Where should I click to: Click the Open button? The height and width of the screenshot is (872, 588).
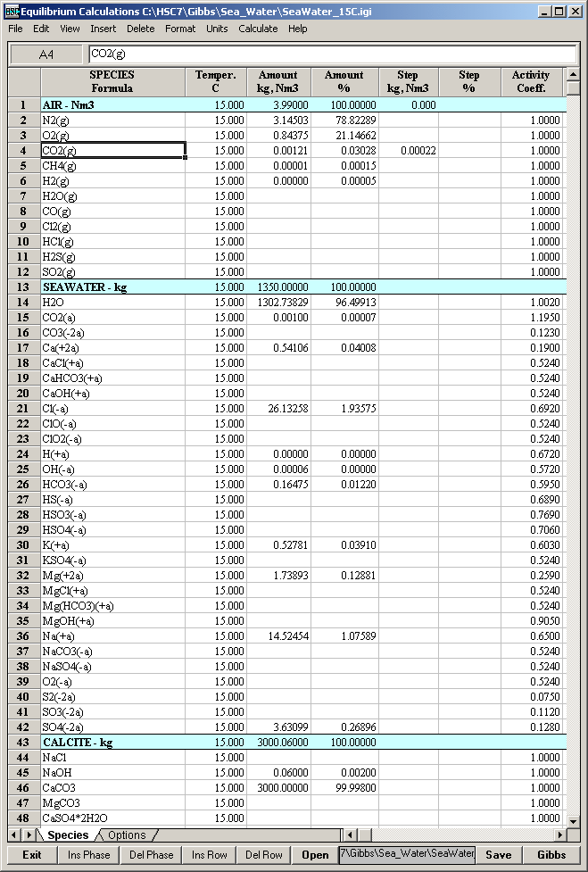coord(315,854)
